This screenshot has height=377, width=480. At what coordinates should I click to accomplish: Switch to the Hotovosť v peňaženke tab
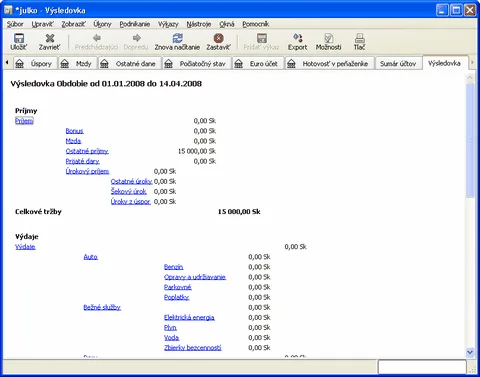329,64
